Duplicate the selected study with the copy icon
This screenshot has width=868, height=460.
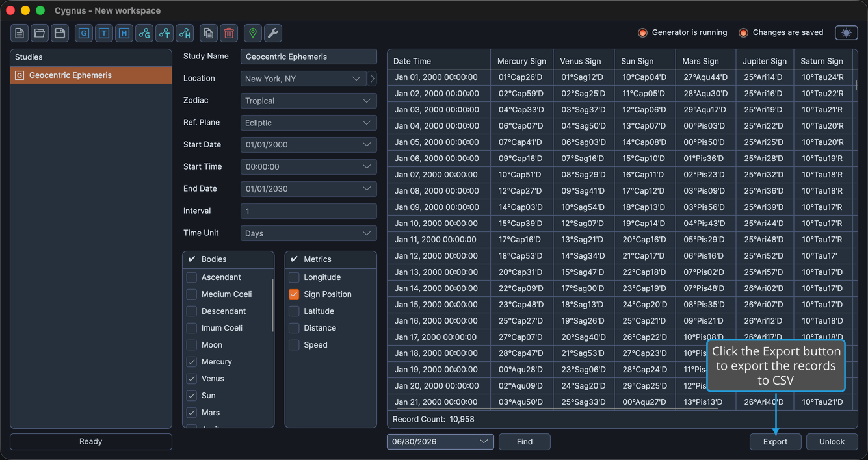coord(209,33)
